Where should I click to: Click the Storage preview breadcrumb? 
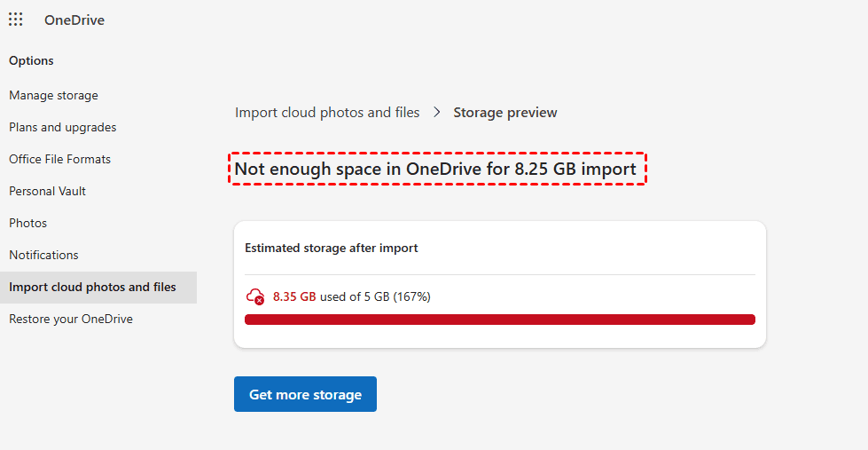click(x=505, y=113)
